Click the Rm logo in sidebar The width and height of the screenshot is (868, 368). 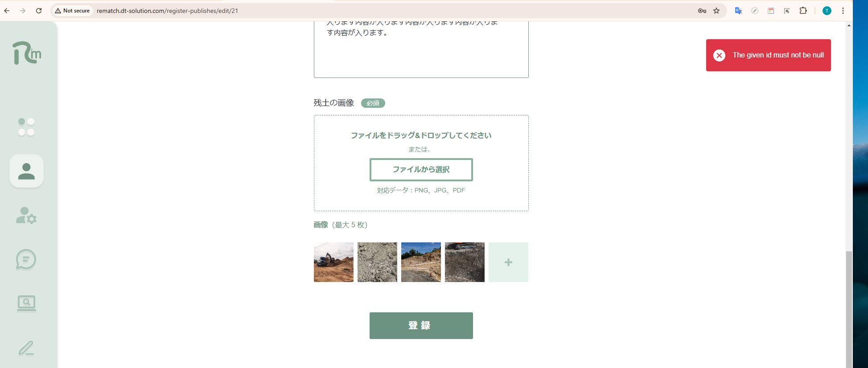27,53
